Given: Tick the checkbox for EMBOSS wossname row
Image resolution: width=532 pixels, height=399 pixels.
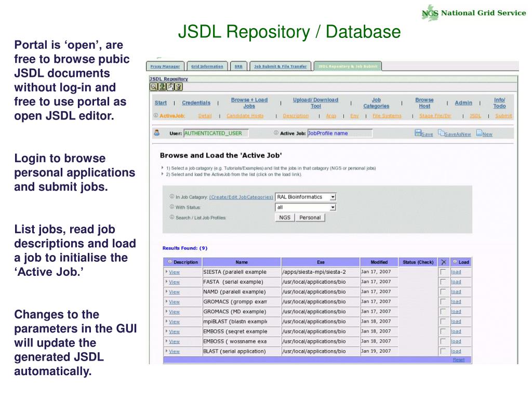Looking at the screenshot, I should point(443,341).
